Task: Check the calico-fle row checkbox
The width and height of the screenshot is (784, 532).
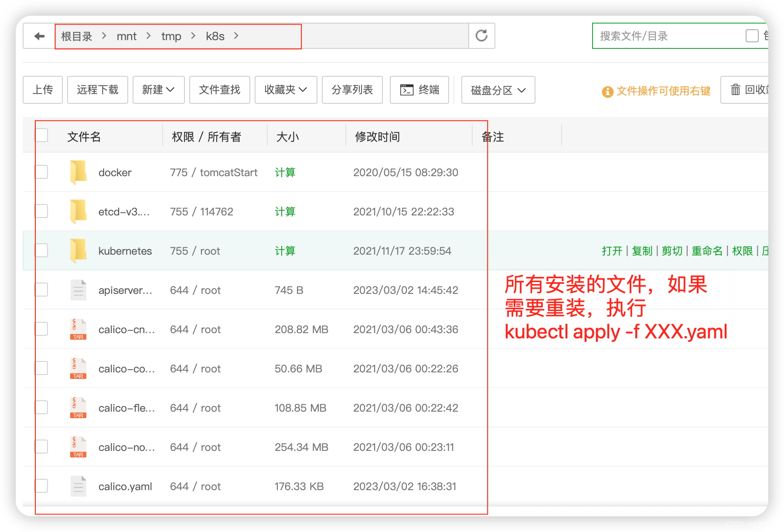Action: click(41, 407)
